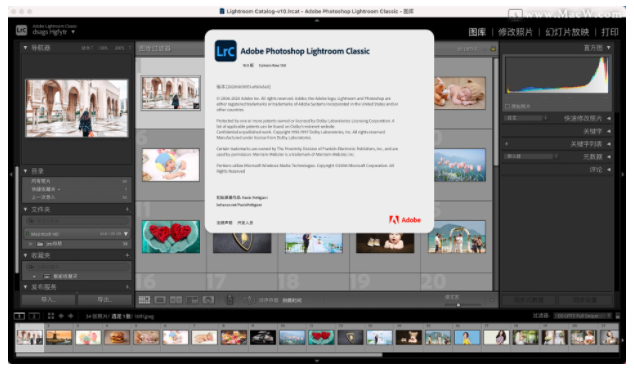Viewport: 634px width, 374px height.
Task: Click the LrC icon in About dialog
Action: point(226,51)
